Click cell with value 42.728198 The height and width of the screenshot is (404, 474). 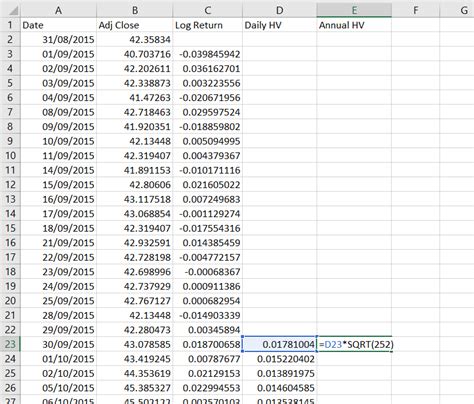pos(135,257)
